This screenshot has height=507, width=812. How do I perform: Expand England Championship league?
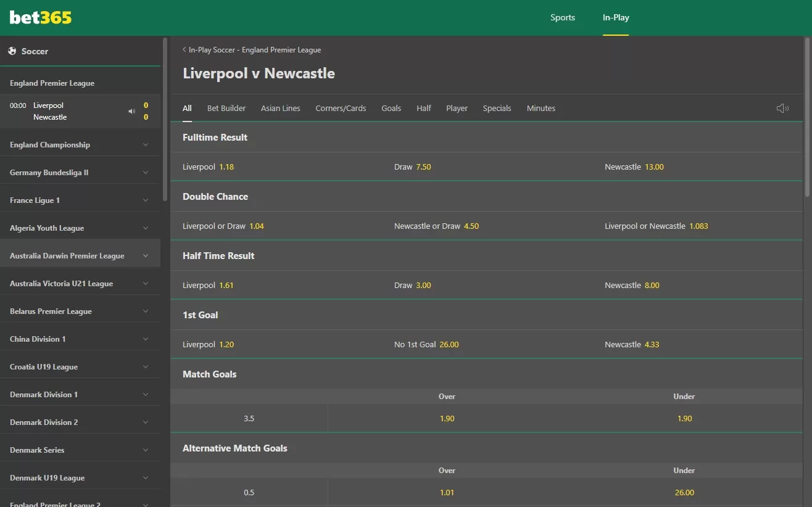click(x=80, y=145)
